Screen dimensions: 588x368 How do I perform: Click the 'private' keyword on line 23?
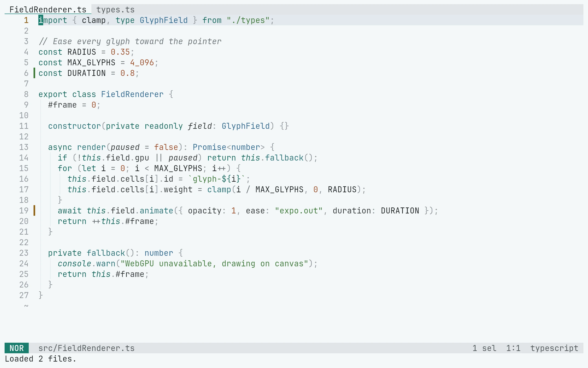(x=65, y=253)
